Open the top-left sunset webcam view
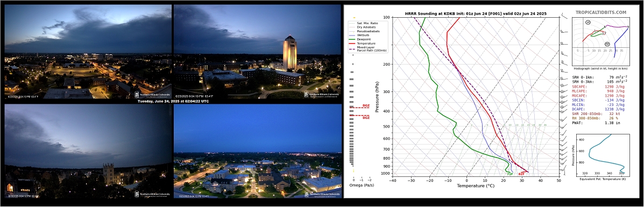 click(88, 52)
